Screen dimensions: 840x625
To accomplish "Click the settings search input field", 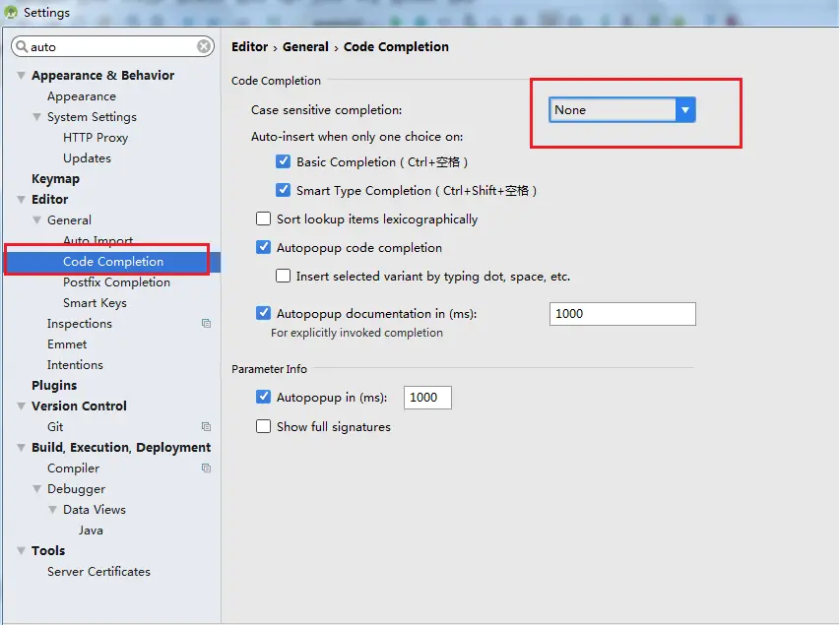I will (112, 46).
